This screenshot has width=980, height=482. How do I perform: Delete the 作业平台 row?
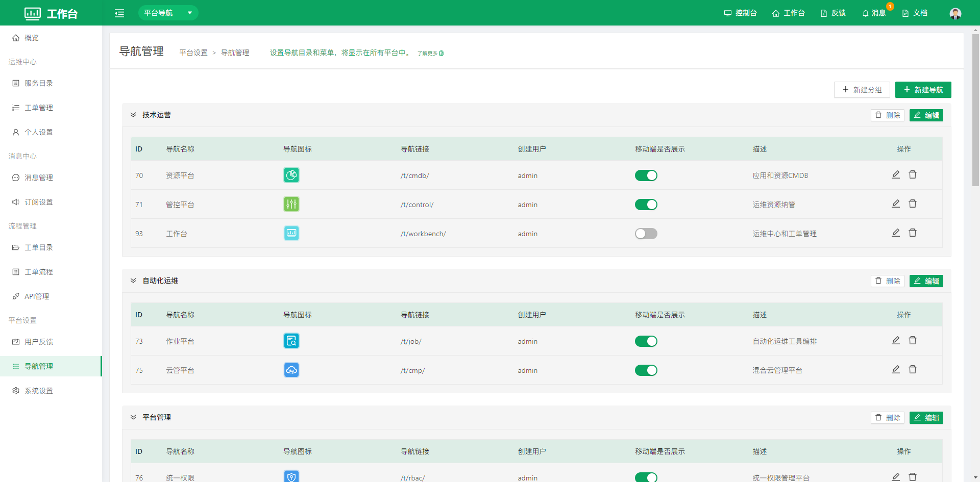(x=913, y=341)
